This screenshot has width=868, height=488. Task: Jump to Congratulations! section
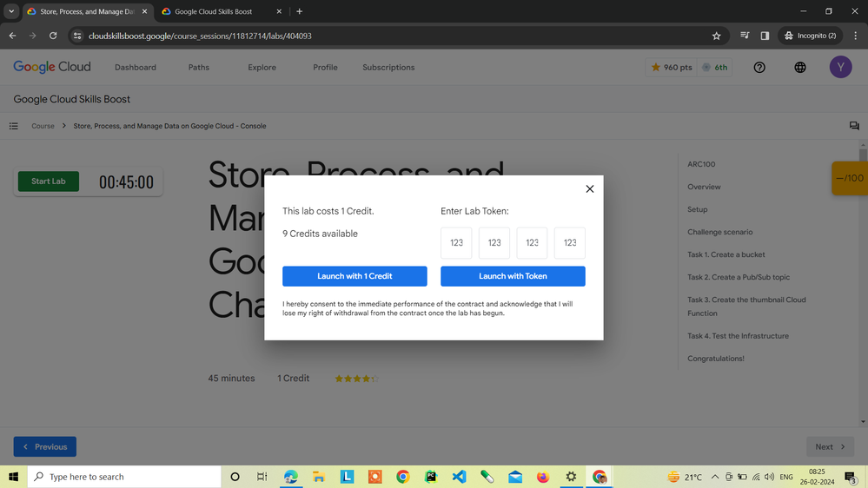tap(715, 359)
